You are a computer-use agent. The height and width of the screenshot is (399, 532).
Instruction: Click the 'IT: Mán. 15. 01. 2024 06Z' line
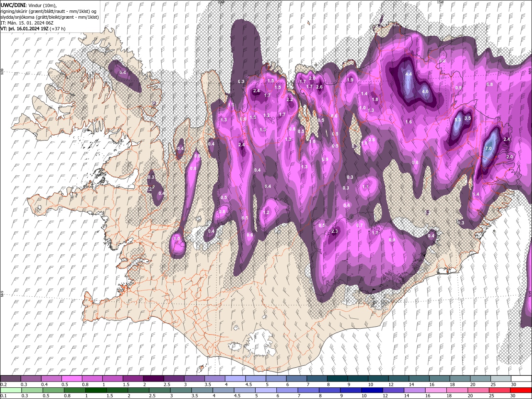tap(26, 23)
